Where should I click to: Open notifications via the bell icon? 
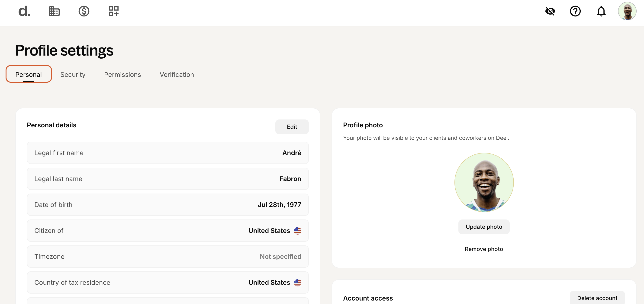pyautogui.click(x=601, y=11)
